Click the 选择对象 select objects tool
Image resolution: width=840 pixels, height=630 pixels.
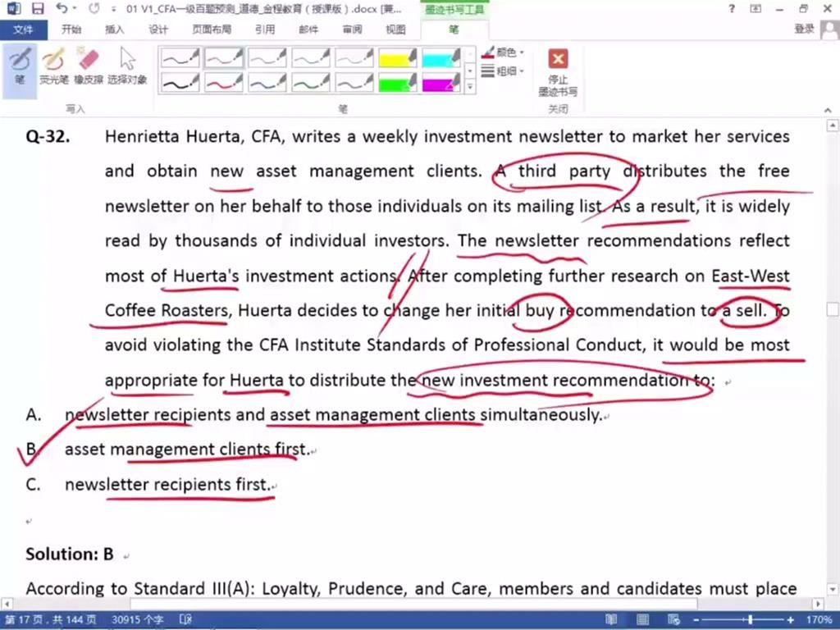pos(127,66)
